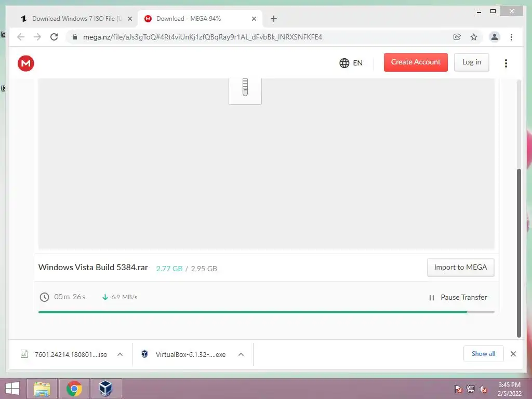Open VirtualBox from taskbar
The width and height of the screenshot is (532, 399).
click(105, 389)
